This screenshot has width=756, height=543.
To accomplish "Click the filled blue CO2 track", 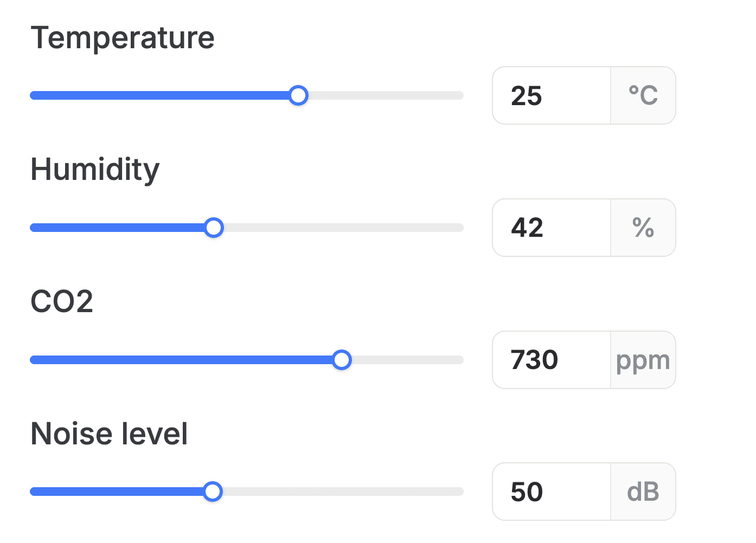I will coord(181,360).
